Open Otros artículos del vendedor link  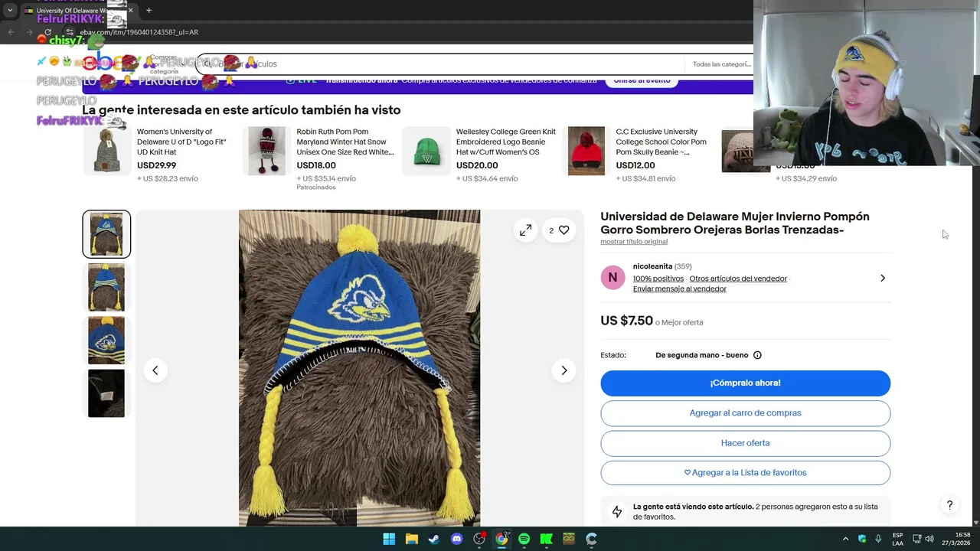(x=738, y=279)
